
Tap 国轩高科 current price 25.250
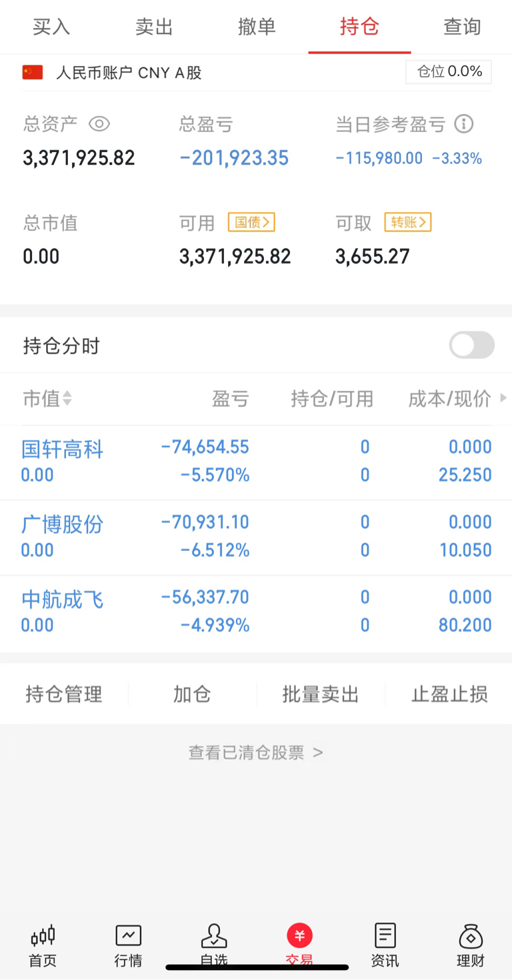465,475
